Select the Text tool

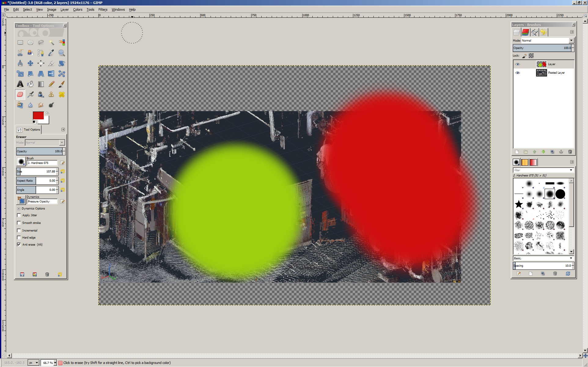click(20, 84)
